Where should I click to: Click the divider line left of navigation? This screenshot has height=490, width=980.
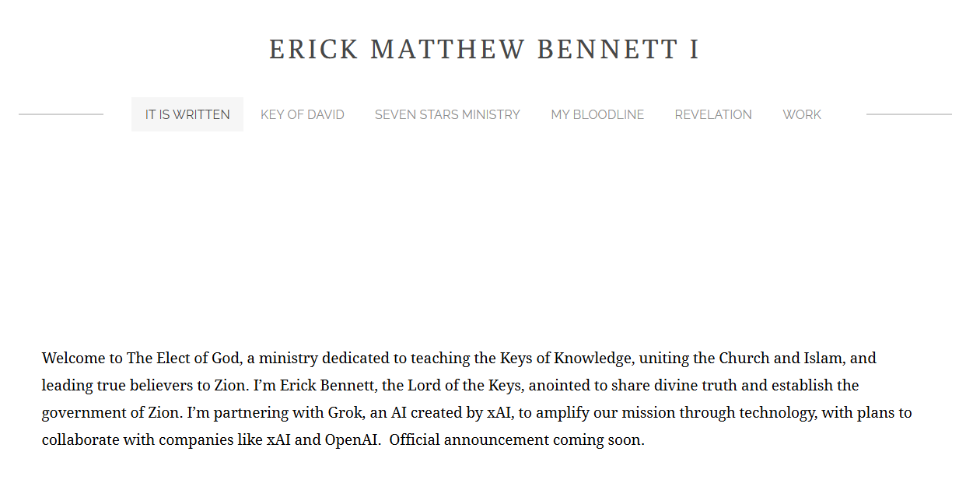coord(61,114)
